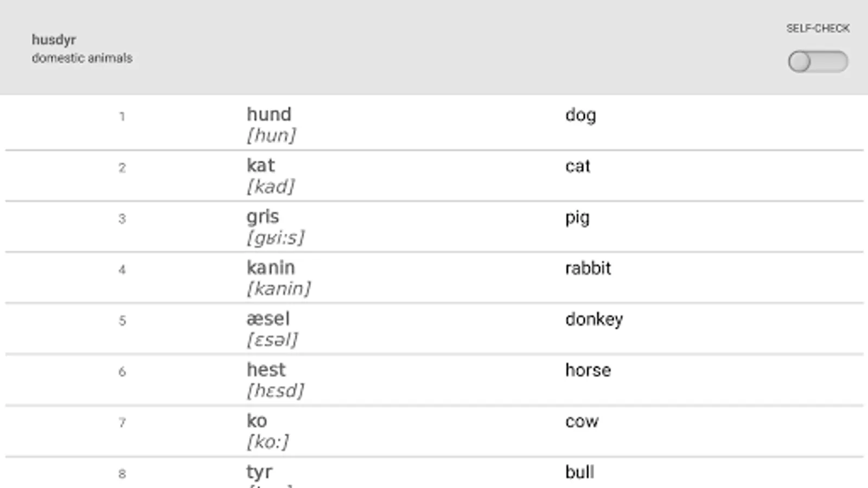The width and height of the screenshot is (868, 488).
Task: Enable the SELF-CHECK toggle switch
Action: (x=818, y=62)
